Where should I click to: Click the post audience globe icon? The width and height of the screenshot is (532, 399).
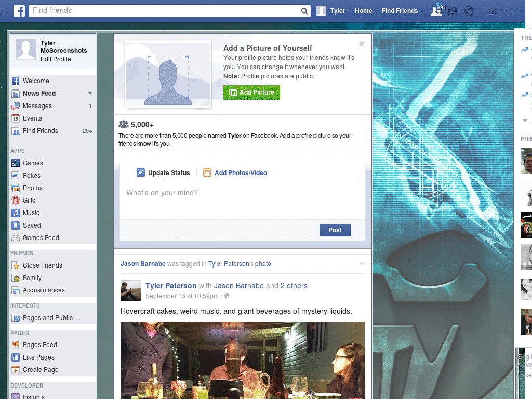click(x=227, y=296)
